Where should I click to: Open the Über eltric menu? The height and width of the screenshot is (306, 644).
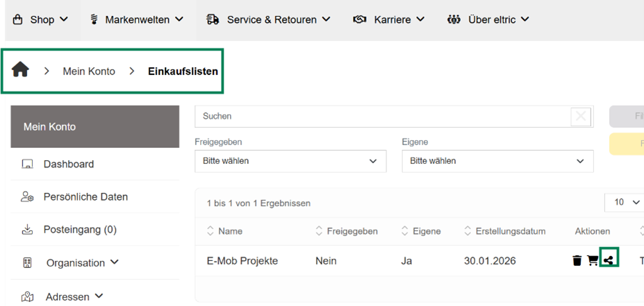coord(488,19)
